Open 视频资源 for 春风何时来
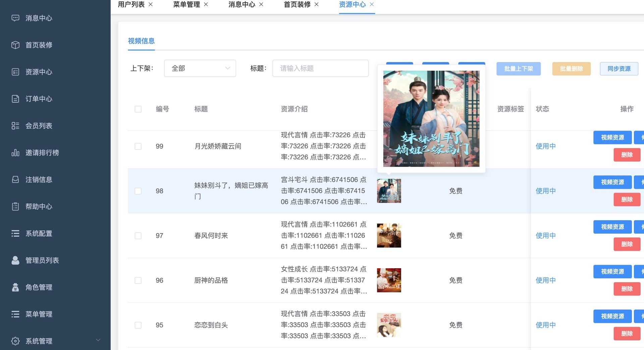644x350 pixels. tap(612, 227)
